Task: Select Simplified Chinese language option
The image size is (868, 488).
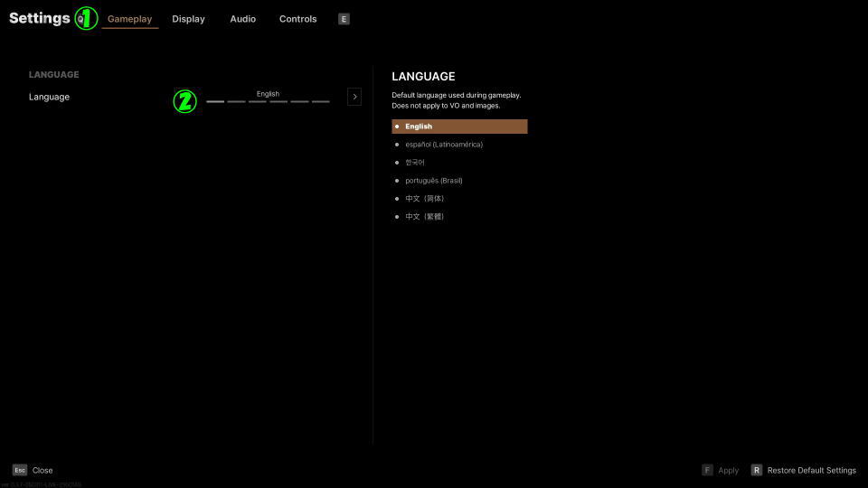Action: 424,199
